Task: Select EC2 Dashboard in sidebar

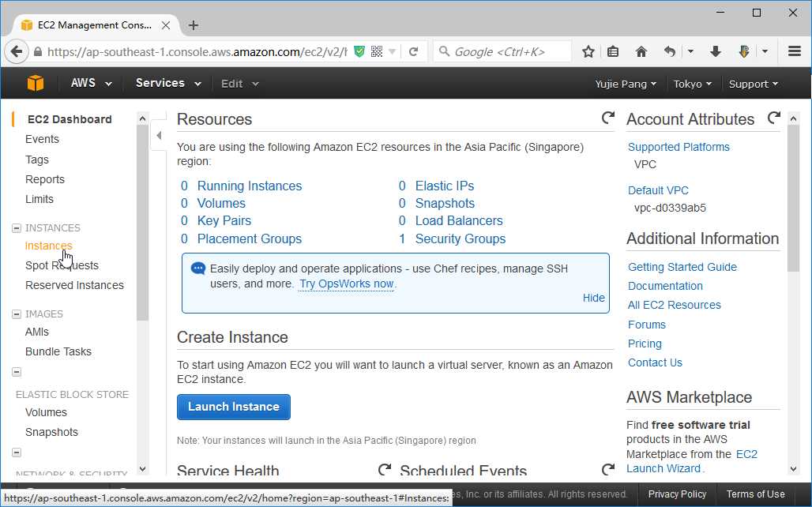Action: (x=70, y=119)
